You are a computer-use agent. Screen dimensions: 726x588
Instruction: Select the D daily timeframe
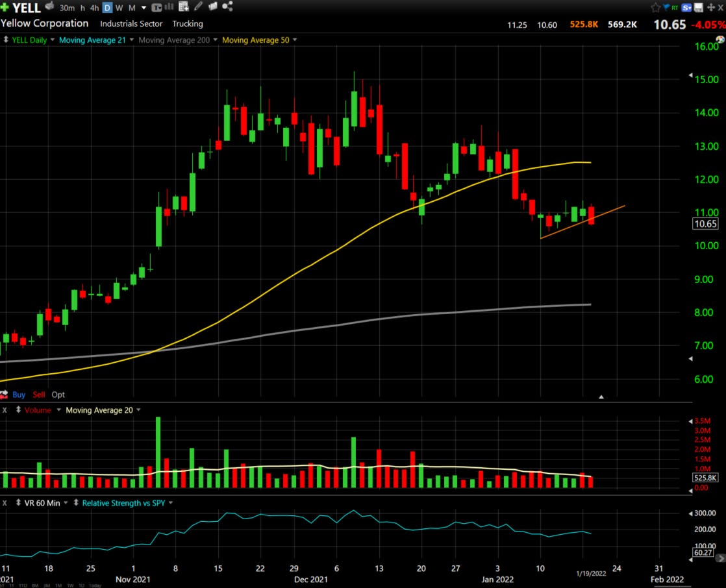107,8
